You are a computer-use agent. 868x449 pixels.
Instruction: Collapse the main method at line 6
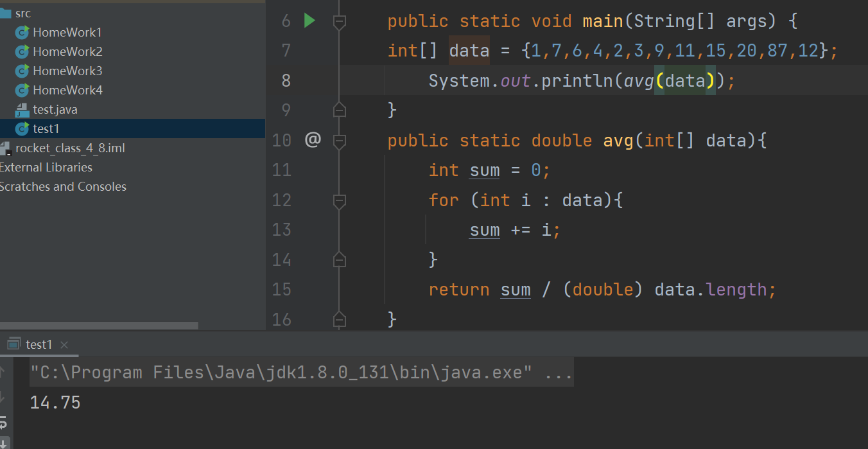click(x=340, y=22)
